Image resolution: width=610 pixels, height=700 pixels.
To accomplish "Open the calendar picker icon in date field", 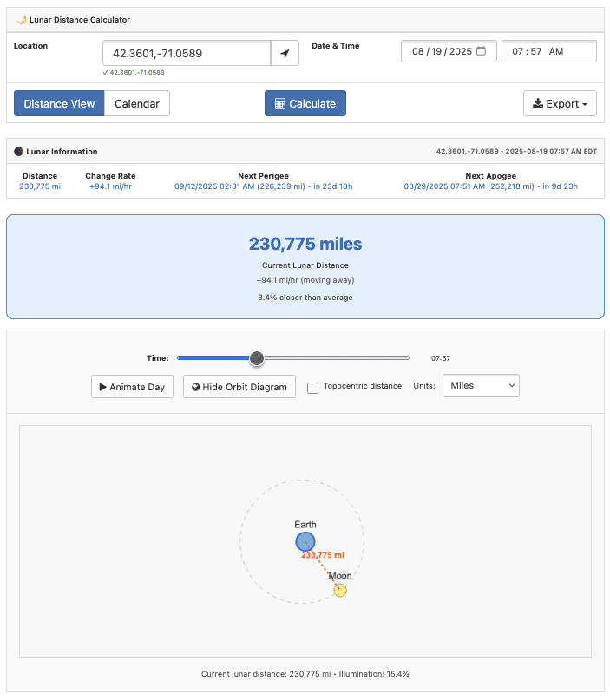I will point(481,51).
